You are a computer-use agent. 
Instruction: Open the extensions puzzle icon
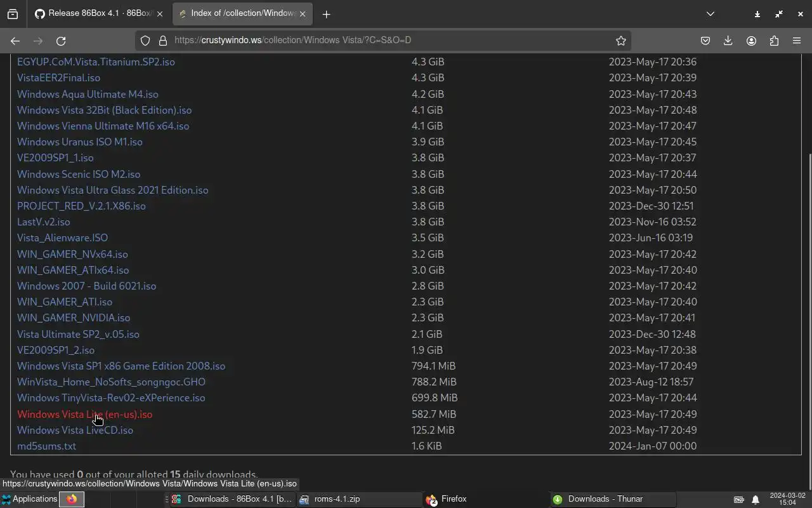click(774, 41)
